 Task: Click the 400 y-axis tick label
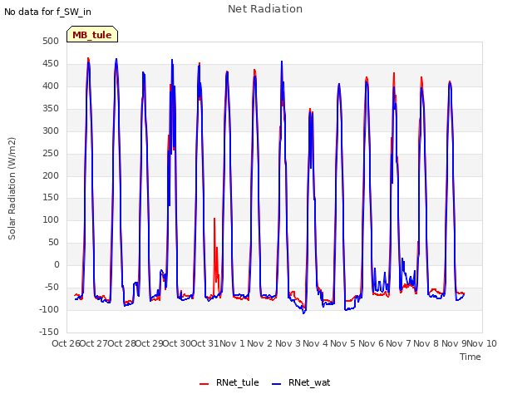click(x=51, y=86)
